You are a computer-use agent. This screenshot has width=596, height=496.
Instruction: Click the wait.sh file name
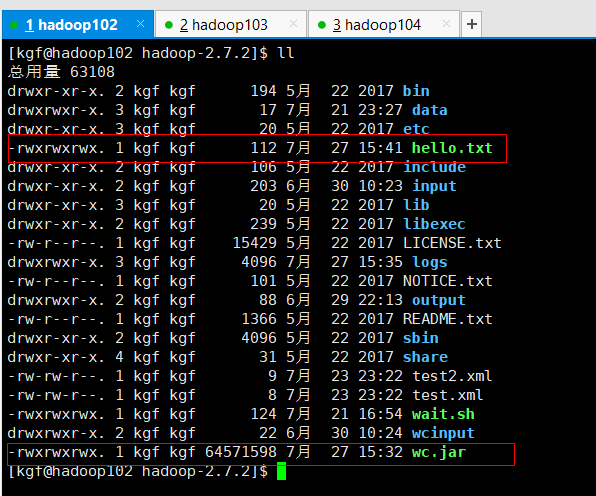(x=443, y=414)
